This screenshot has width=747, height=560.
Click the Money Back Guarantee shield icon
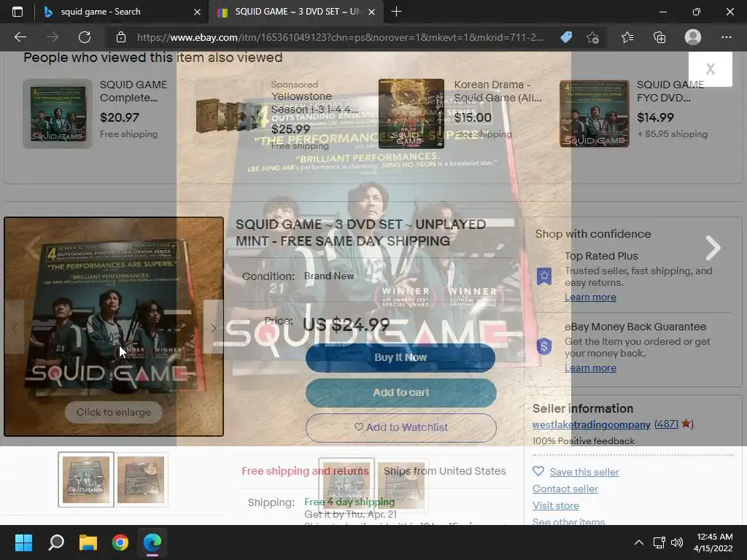544,346
